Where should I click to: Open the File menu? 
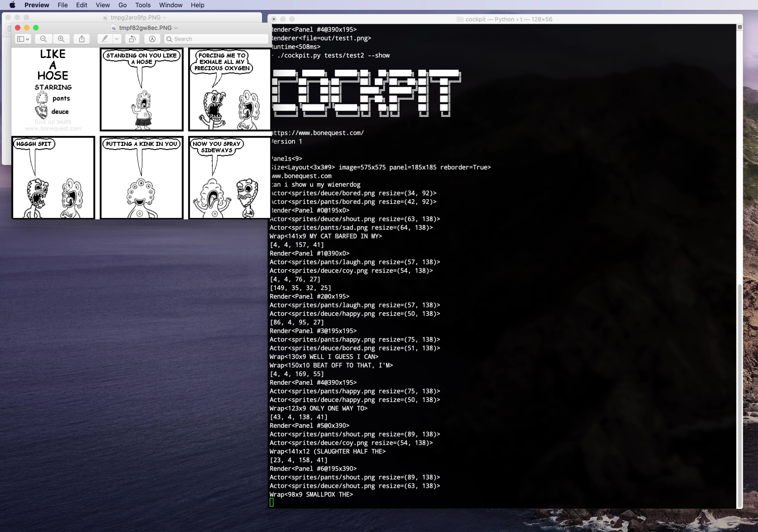click(x=63, y=5)
